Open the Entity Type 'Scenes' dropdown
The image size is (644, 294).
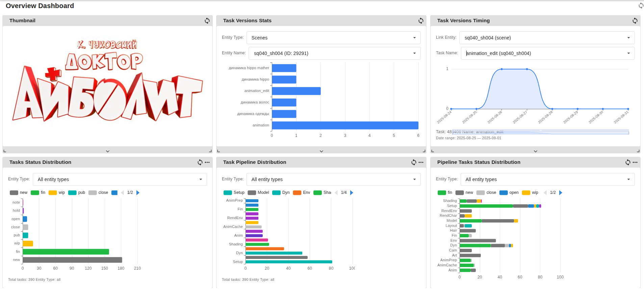click(333, 38)
